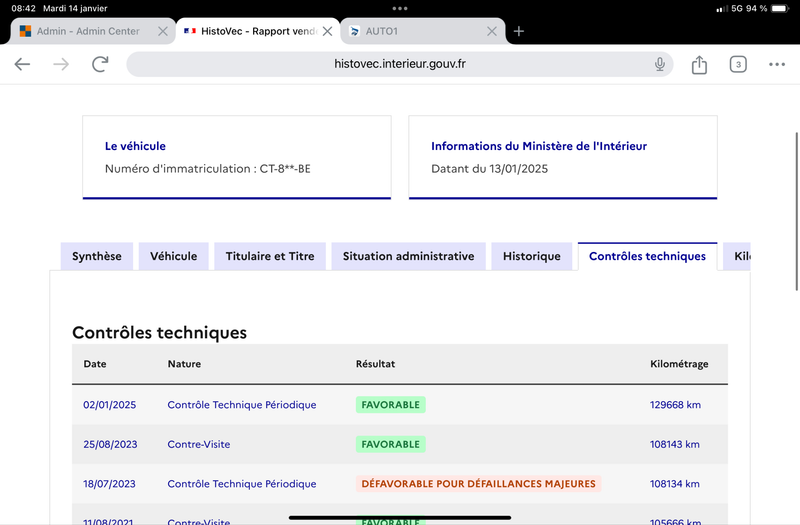Switch to the Admin - Admin Center tab
Viewport: 800px width, 525px height.
(x=93, y=31)
